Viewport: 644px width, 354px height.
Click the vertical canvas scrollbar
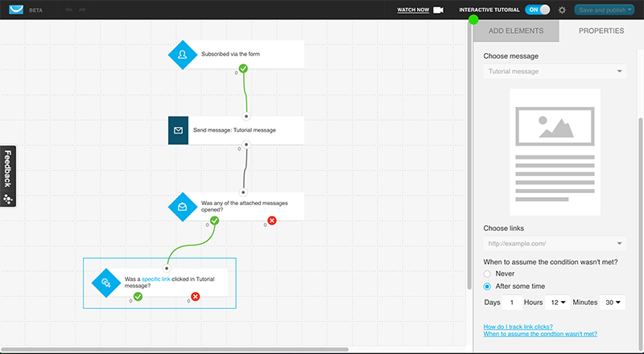(x=469, y=156)
